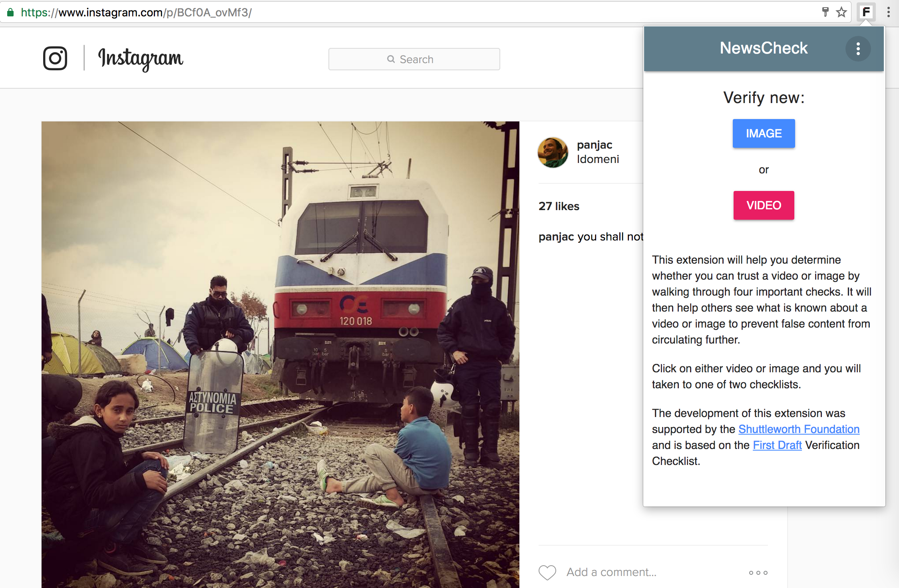Like the post with the heart icon
The height and width of the screenshot is (588, 899).
[x=547, y=572]
